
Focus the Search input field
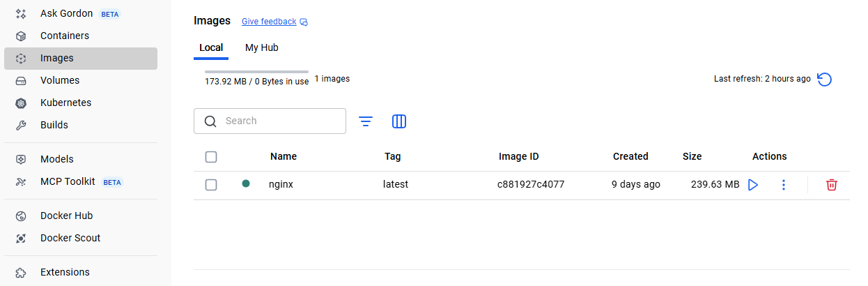(270, 121)
